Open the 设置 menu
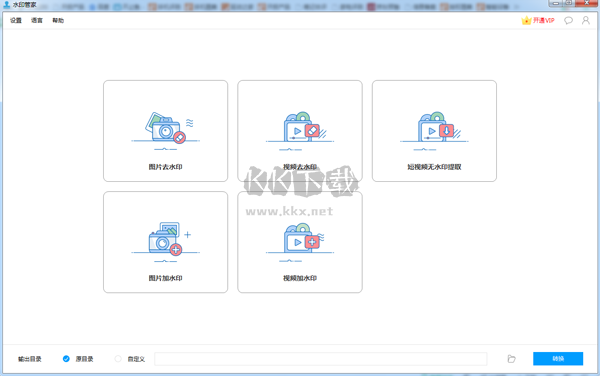600x376 pixels. pos(16,20)
